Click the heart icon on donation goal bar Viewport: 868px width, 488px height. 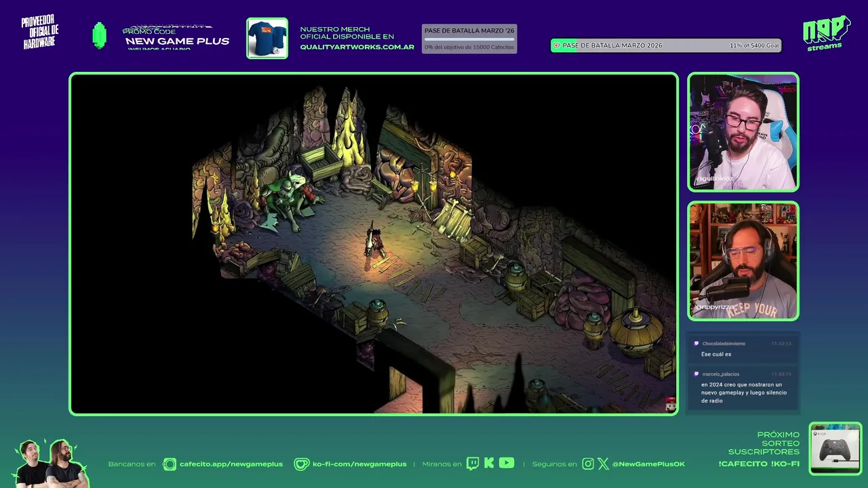pyautogui.click(x=557, y=45)
